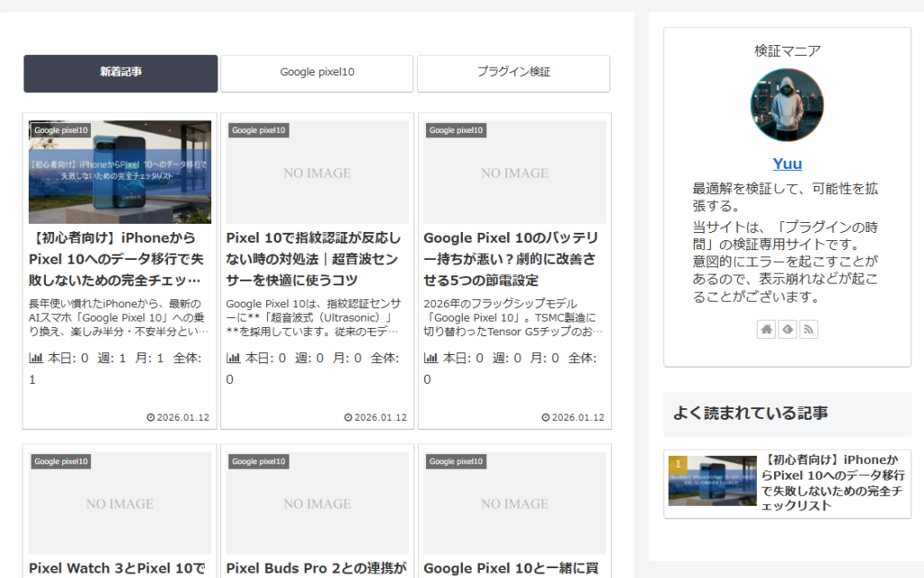The width and height of the screenshot is (924, 578).
Task: Open the iPhone to Pixel 10 migration article title
Action: (119, 258)
